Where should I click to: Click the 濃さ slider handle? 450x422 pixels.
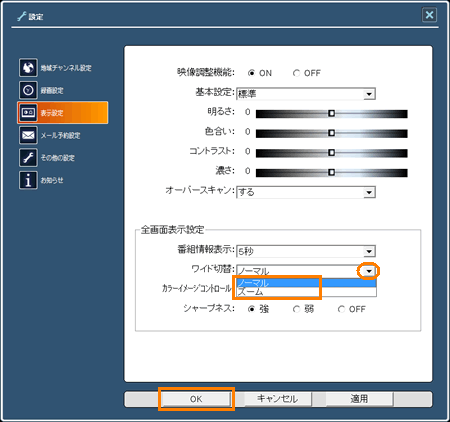[x=331, y=172]
